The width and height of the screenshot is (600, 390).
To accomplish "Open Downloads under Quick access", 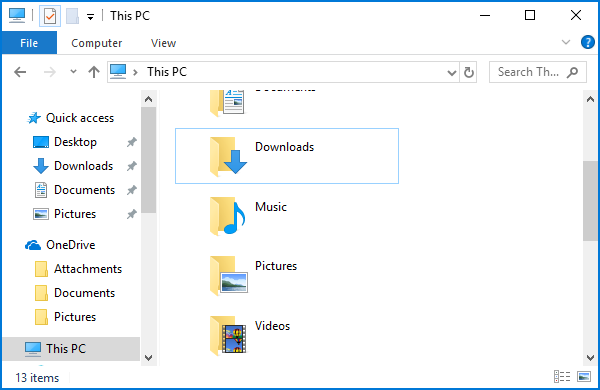I will tap(83, 166).
